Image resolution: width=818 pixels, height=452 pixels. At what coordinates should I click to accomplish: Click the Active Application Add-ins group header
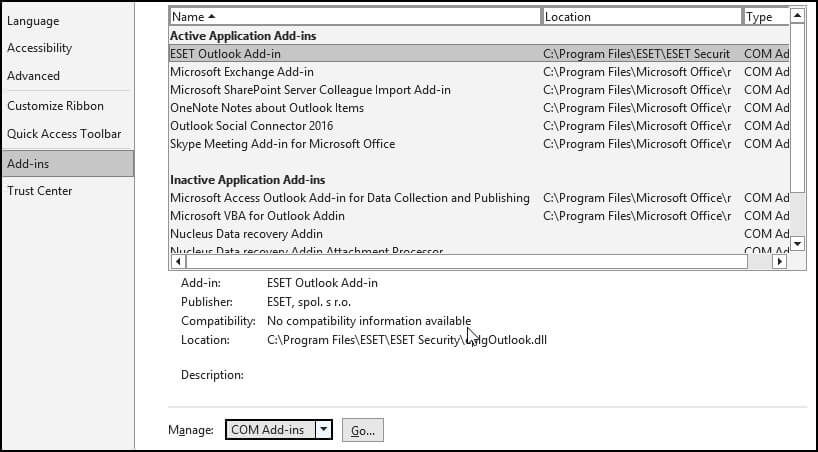(243, 36)
